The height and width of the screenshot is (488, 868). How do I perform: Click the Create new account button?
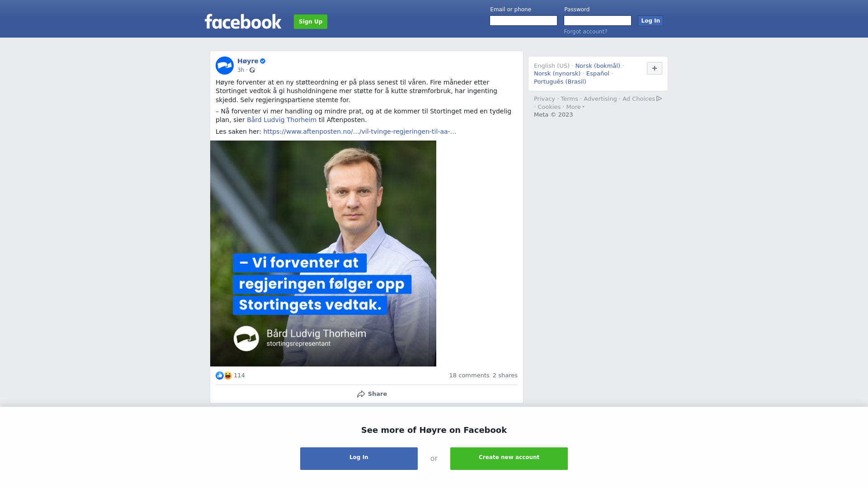click(x=509, y=459)
